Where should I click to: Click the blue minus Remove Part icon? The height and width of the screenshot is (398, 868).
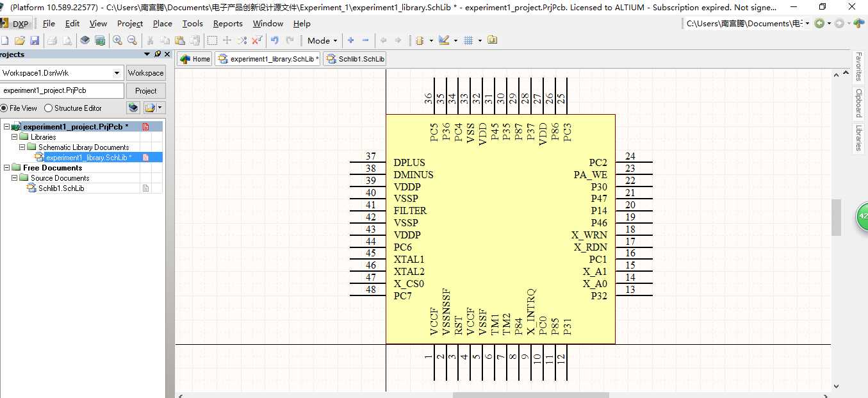tap(365, 40)
